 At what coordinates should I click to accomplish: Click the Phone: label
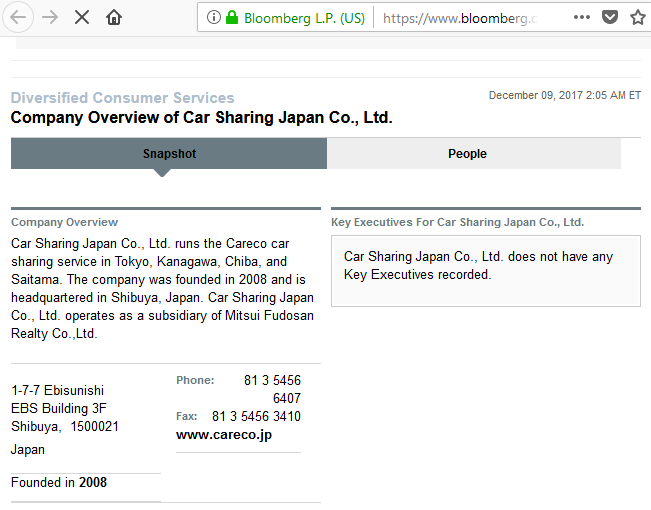195,380
